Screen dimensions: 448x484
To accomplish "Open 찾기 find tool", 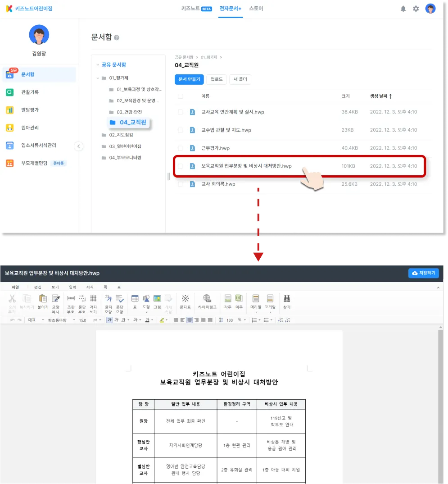I will click(x=287, y=301).
